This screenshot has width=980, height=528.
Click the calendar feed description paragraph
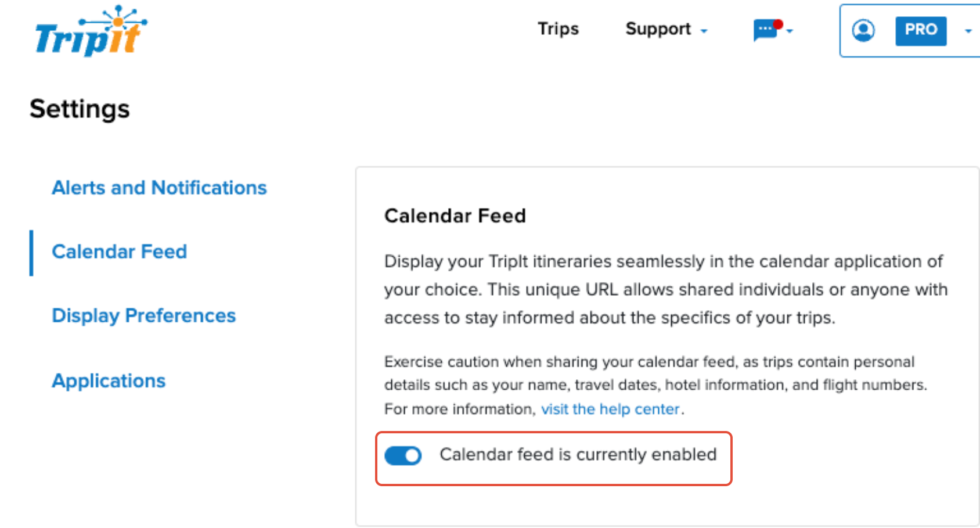(x=666, y=289)
